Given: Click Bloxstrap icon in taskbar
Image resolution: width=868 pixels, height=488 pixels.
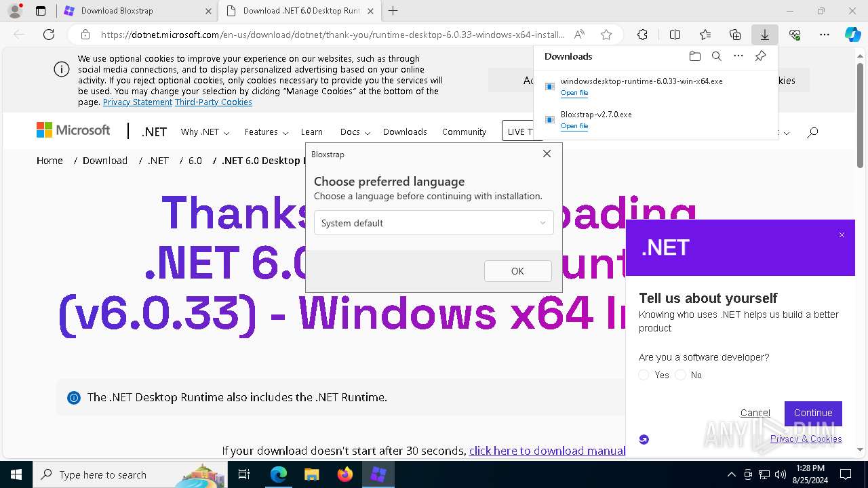Looking at the screenshot, I should [378, 474].
